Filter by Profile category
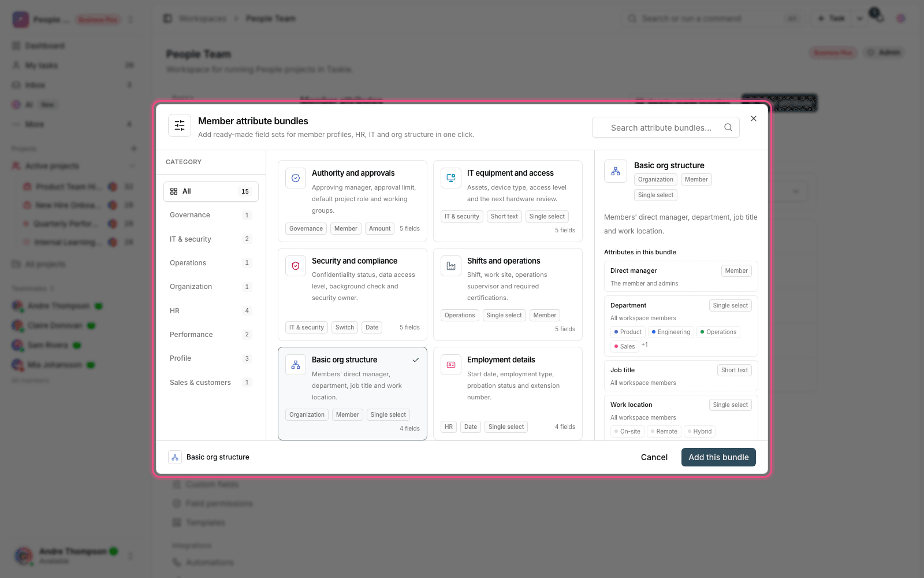 [211, 358]
